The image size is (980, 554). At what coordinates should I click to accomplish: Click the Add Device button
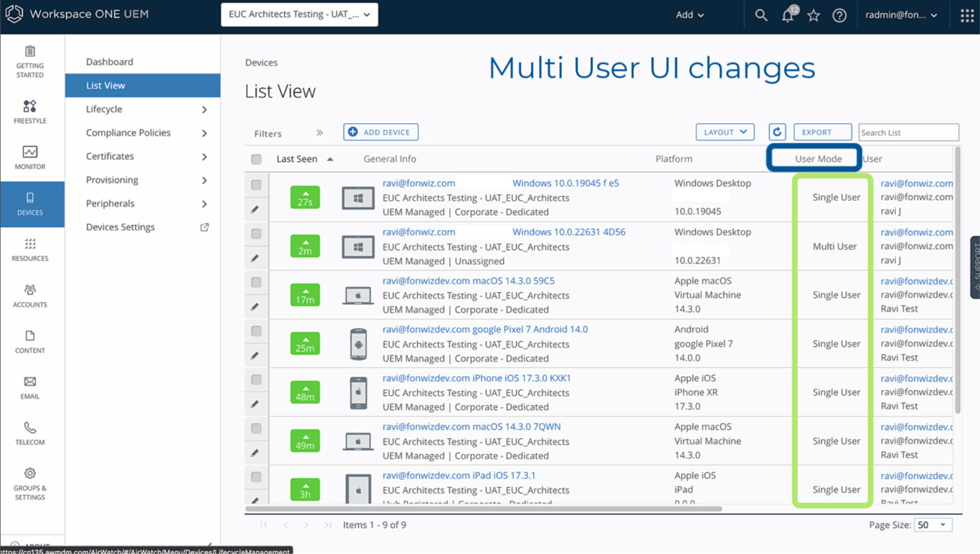(x=380, y=132)
